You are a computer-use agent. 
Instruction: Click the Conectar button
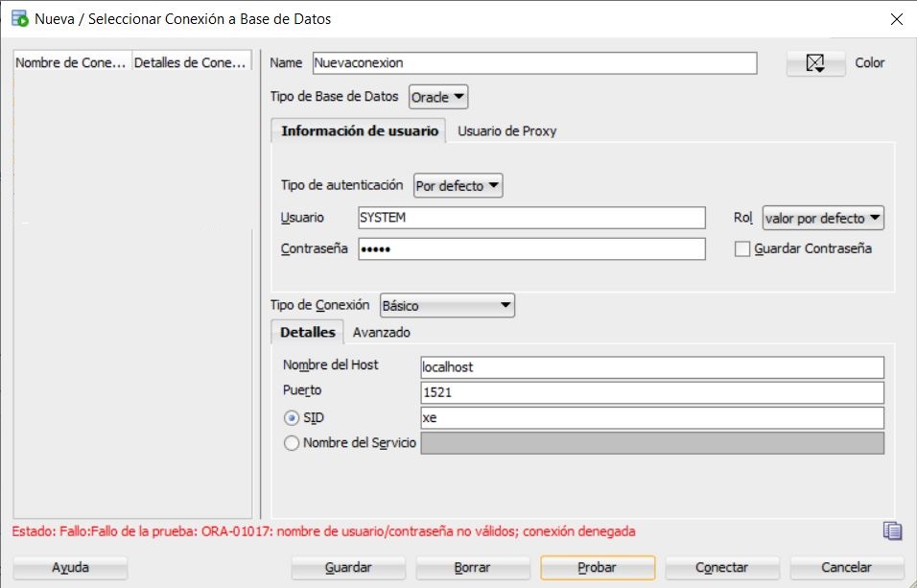point(721,568)
